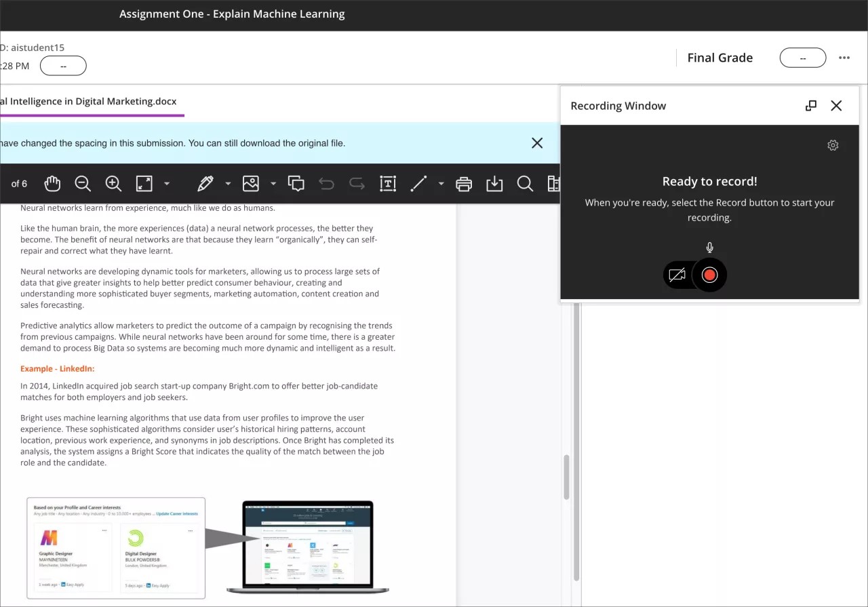The image size is (868, 607).
Task: Open the overflow menu beside Final Grade
Action: tap(844, 58)
